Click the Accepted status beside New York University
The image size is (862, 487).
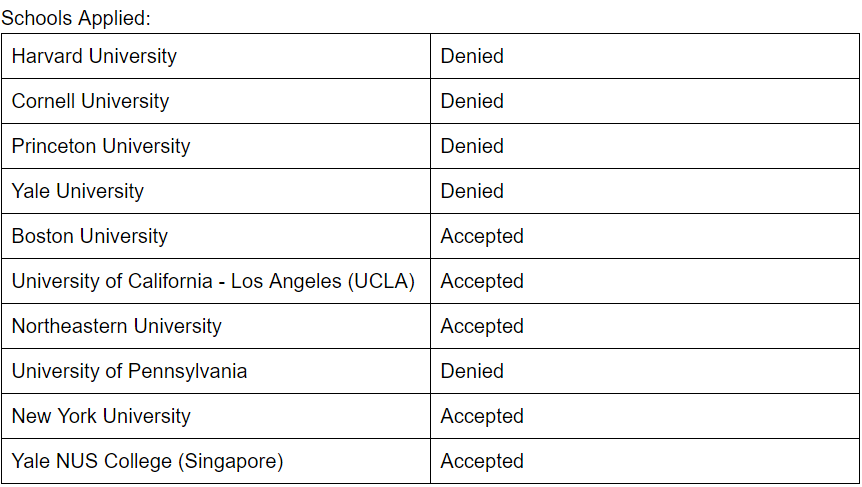click(482, 416)
